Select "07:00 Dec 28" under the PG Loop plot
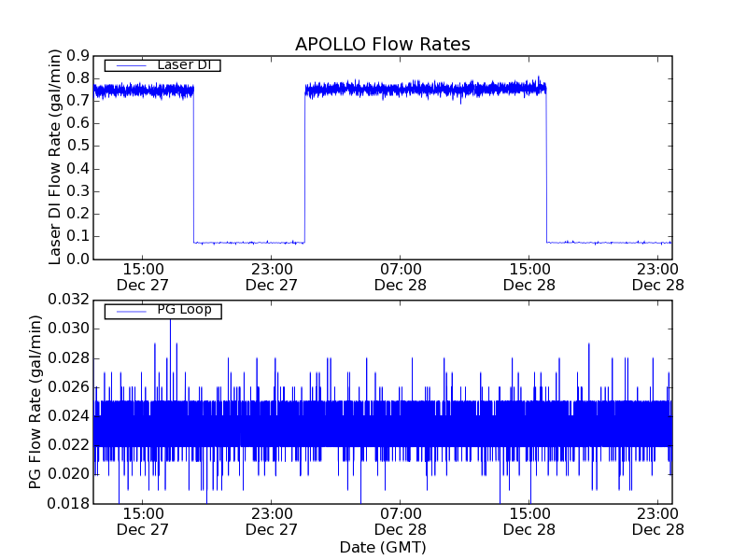 401,522
